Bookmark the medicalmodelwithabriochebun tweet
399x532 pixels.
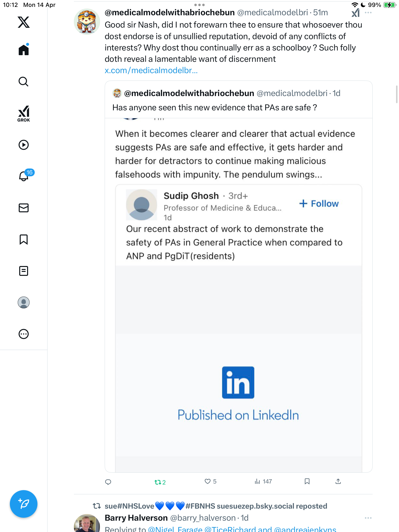pos(307,481)
